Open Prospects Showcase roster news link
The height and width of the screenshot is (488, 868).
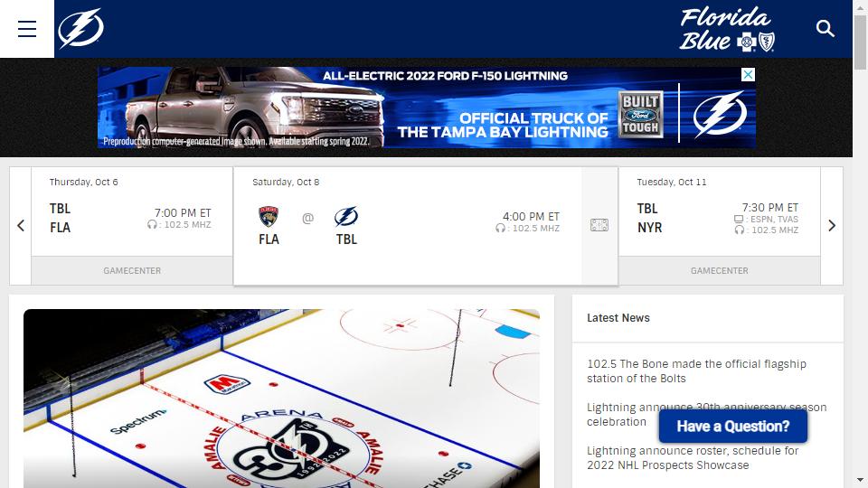(x=693, y=457)
